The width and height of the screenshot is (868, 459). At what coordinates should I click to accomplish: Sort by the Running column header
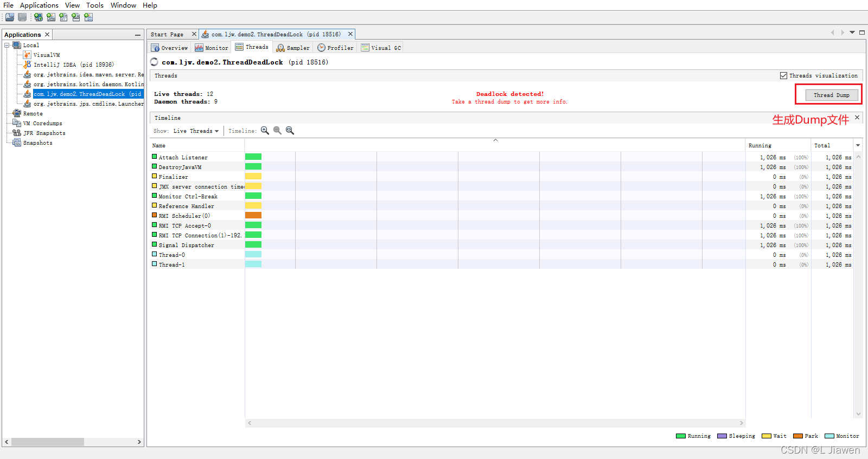[x=778, y=145]
